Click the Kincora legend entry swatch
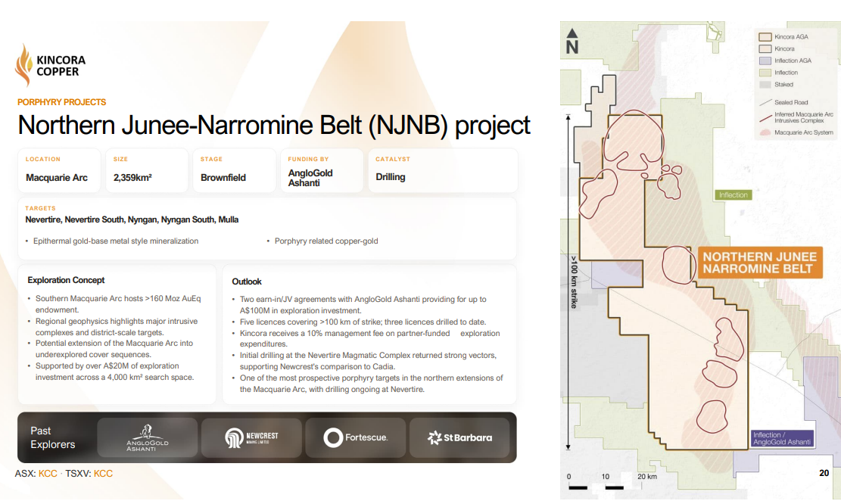841x504 pixels. point(765,48)
